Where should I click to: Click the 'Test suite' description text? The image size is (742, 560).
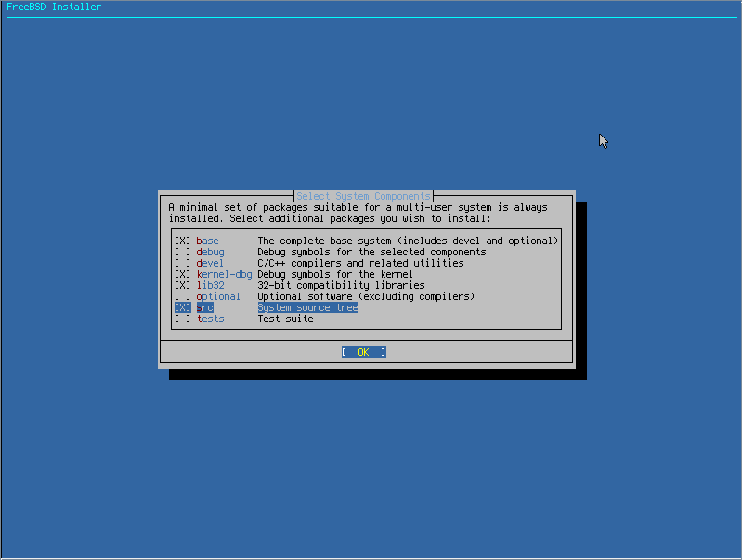[285, 319]
